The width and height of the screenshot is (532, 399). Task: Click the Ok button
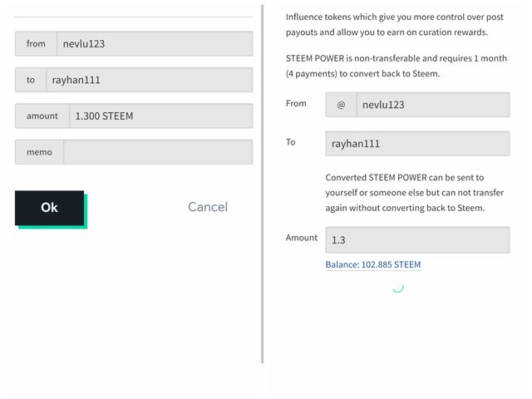(49, 208)
